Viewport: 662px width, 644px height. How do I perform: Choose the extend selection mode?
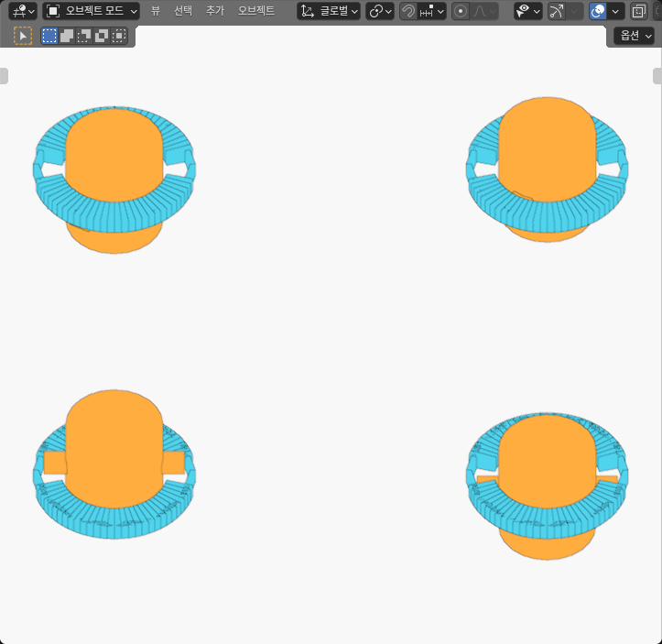click(x=67, y=36)
